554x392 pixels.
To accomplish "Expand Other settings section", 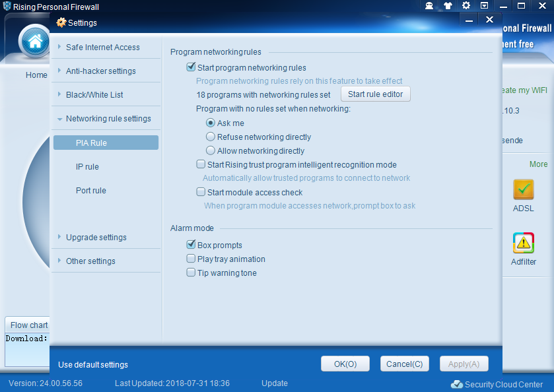I will (106, 261).
